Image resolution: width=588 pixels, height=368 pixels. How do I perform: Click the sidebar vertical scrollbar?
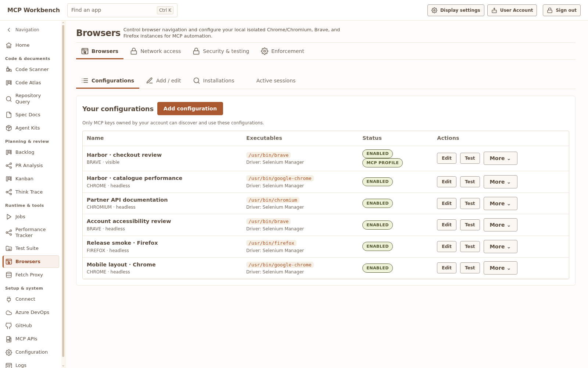[x=63, y=191]
